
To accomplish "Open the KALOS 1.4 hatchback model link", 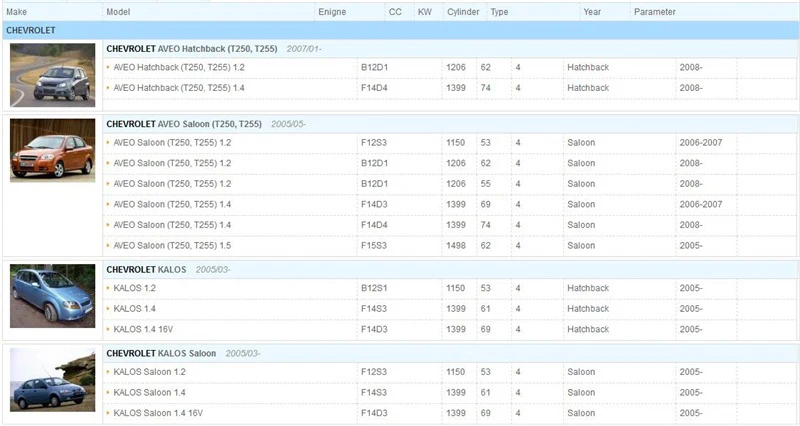I will 135,309.
